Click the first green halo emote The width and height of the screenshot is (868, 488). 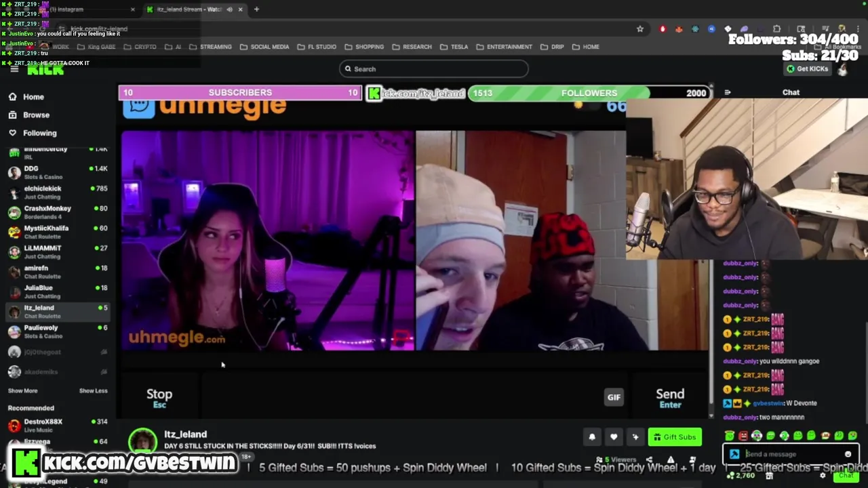(x=730, y=436)
